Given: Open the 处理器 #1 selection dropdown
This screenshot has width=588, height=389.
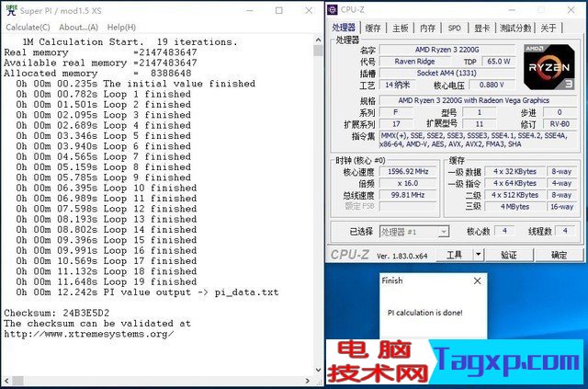Looking at the screenshot, I should pyautogui.click(x=414, y=232).
